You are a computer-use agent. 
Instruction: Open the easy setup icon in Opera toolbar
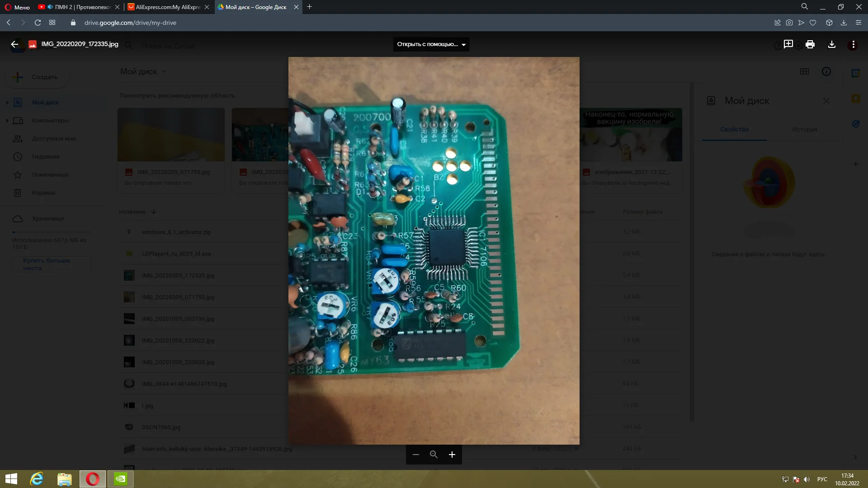(858, 23)
